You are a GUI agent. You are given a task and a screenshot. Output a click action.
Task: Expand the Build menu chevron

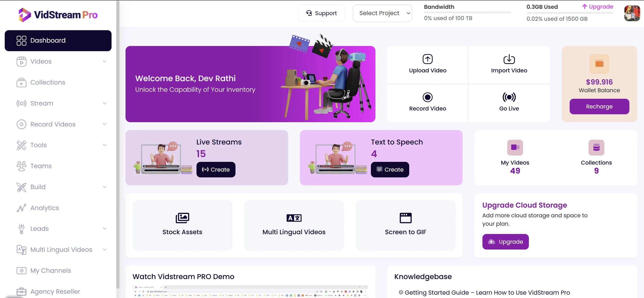[105, 187]
